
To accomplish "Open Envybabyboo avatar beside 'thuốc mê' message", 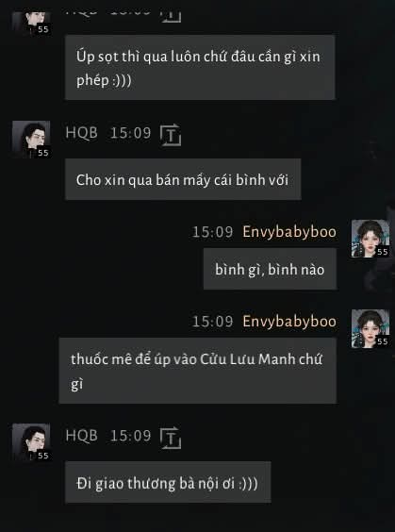I will [370, 328].
